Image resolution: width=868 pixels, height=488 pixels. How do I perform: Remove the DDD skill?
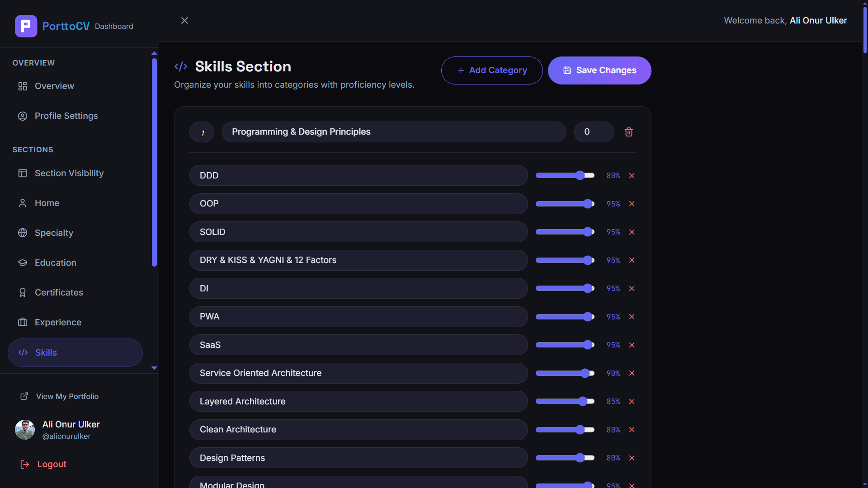pyautogui.click(x=632, y=175)
